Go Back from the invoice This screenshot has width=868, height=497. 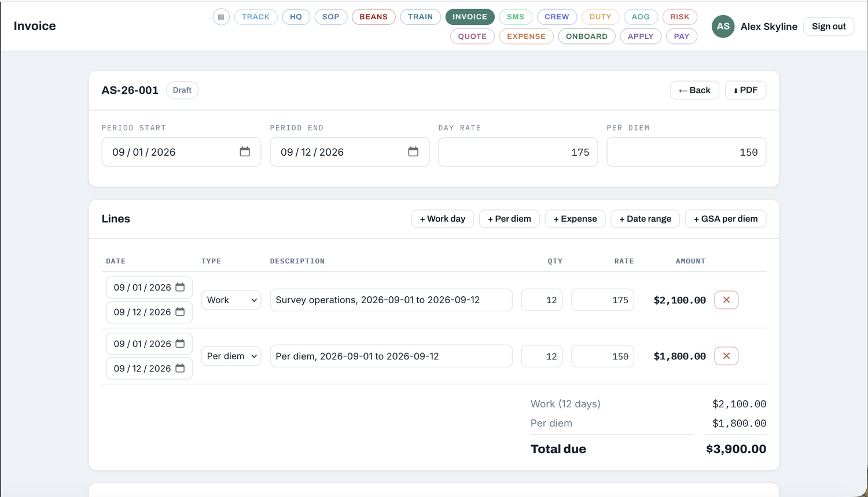pyautogui.click(x=694, y=90)
